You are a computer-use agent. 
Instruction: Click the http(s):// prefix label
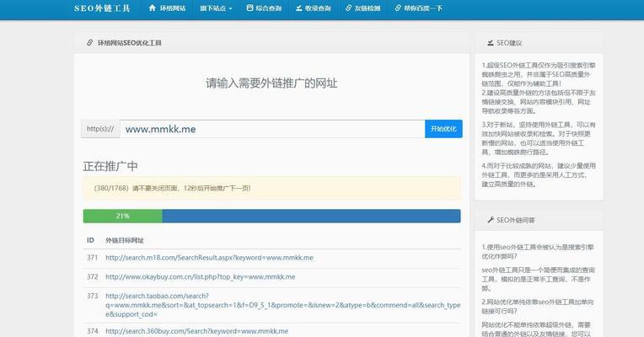[x=100, y=129]
